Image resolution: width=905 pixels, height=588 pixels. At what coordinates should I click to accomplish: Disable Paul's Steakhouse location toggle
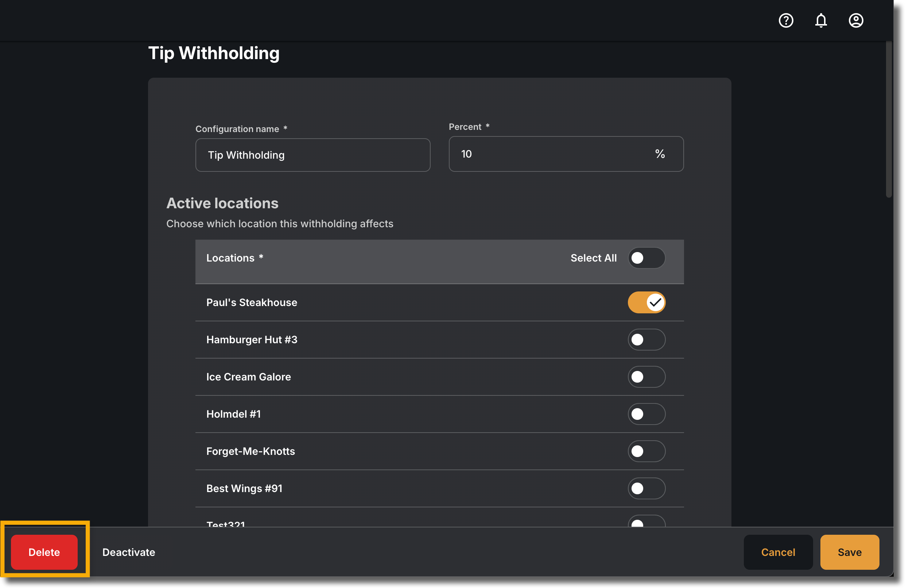point(646,302)
